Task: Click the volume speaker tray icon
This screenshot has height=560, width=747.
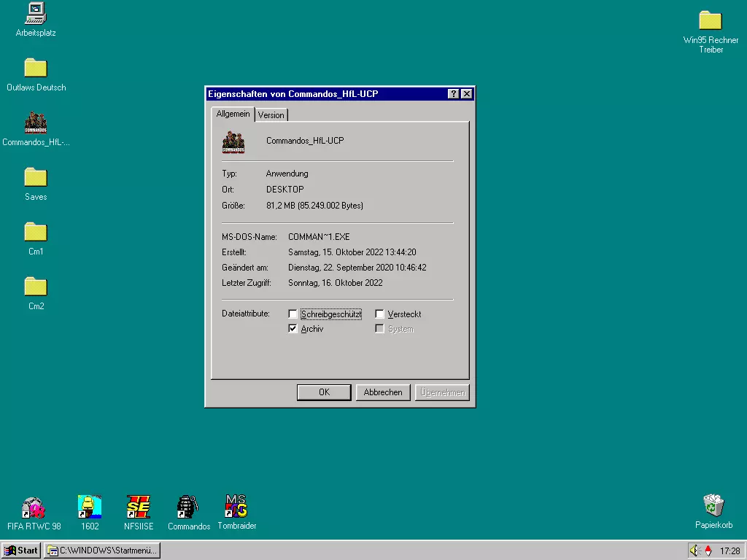Action: (x=695, y=551)
